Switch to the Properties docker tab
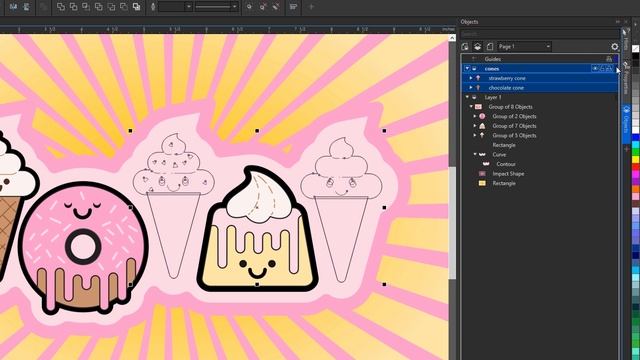The height and width of the screenshot is (360, 640). 626,78
